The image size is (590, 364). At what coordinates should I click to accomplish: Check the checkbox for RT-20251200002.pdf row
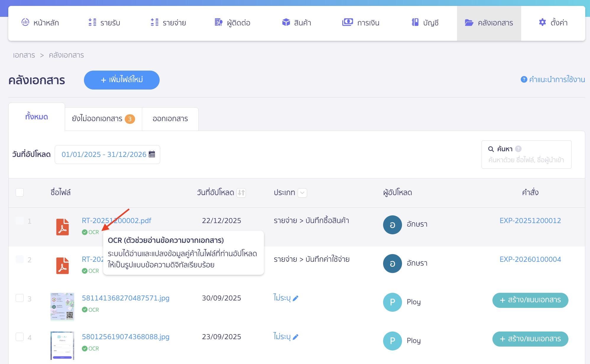[20, 220]
